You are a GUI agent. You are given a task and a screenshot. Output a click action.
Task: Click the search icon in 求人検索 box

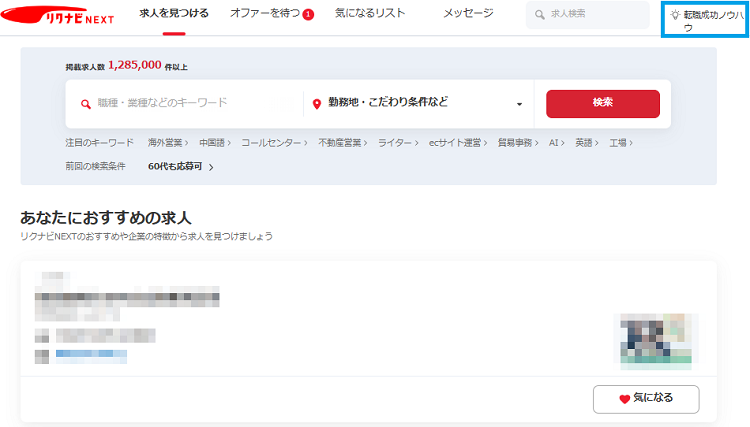click(541, 15)
